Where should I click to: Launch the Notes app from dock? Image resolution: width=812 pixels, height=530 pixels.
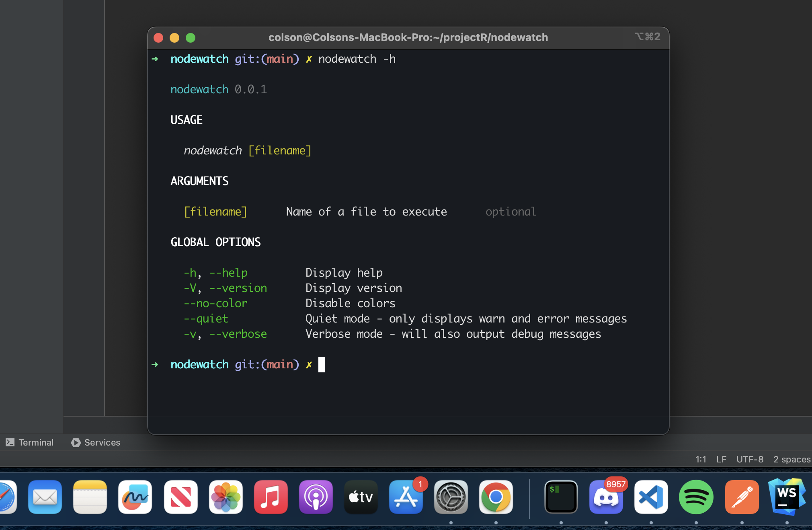click(90, 497)
